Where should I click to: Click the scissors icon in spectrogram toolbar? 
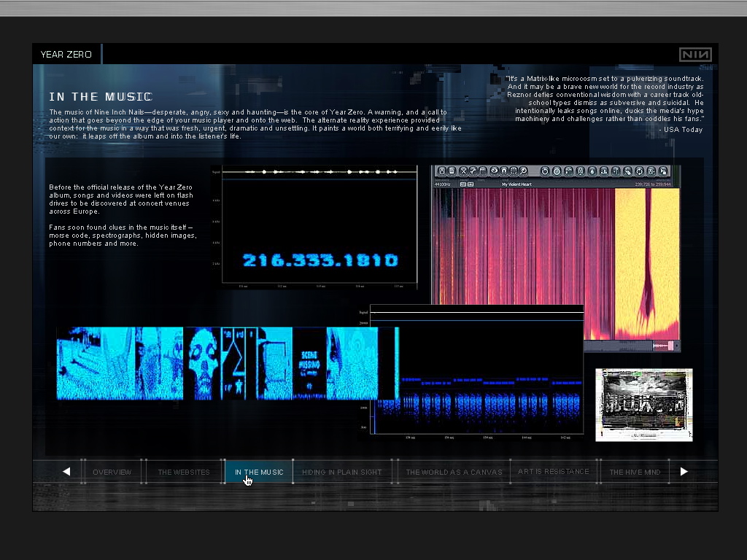click(463, 171)
